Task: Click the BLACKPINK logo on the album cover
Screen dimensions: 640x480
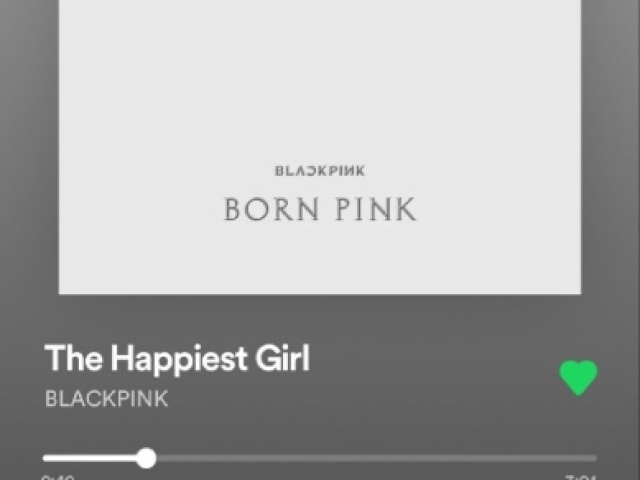Action: pyautogui.click(x=320, y=171)
